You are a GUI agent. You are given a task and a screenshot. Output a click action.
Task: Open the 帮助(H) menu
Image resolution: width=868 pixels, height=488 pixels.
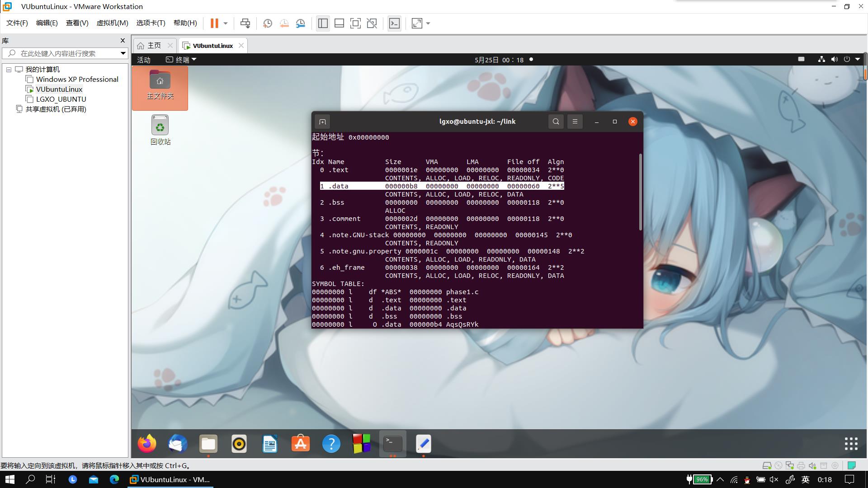[185, 23]
